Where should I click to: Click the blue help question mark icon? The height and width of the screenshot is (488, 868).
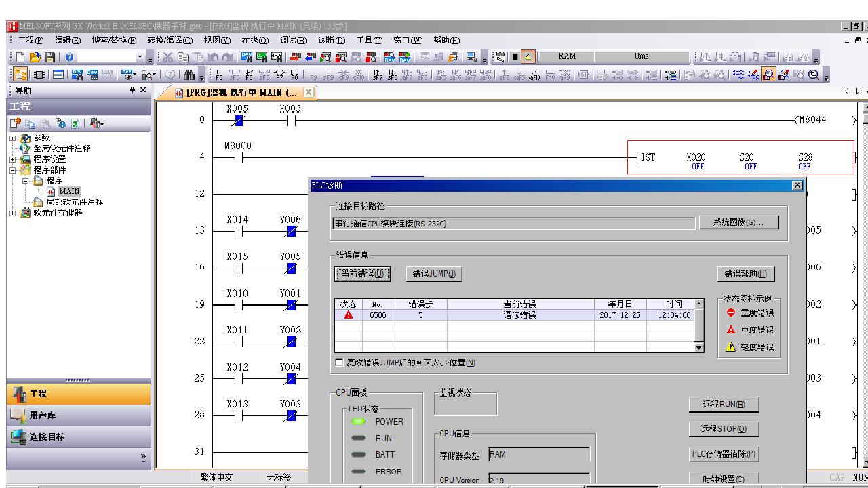(x=70, y=58)
